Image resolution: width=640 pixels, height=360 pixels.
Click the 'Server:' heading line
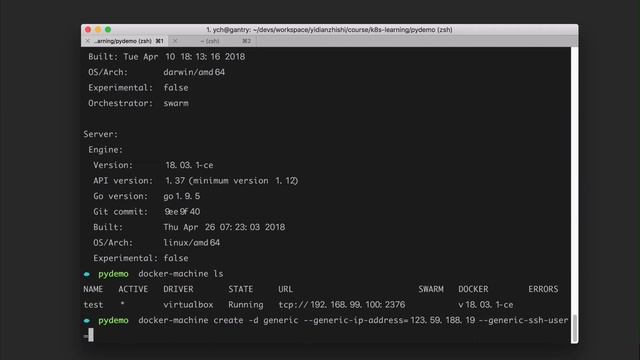[x=100, y=134]
